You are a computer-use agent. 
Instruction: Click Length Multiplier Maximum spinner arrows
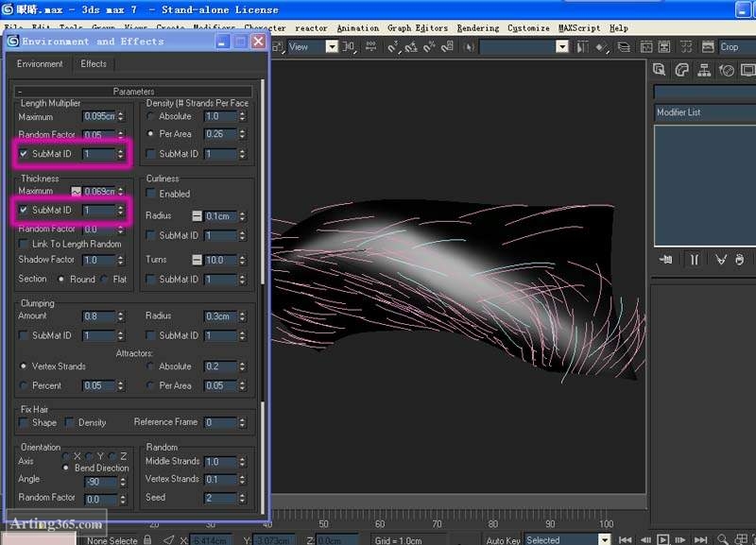coord(121,116)
